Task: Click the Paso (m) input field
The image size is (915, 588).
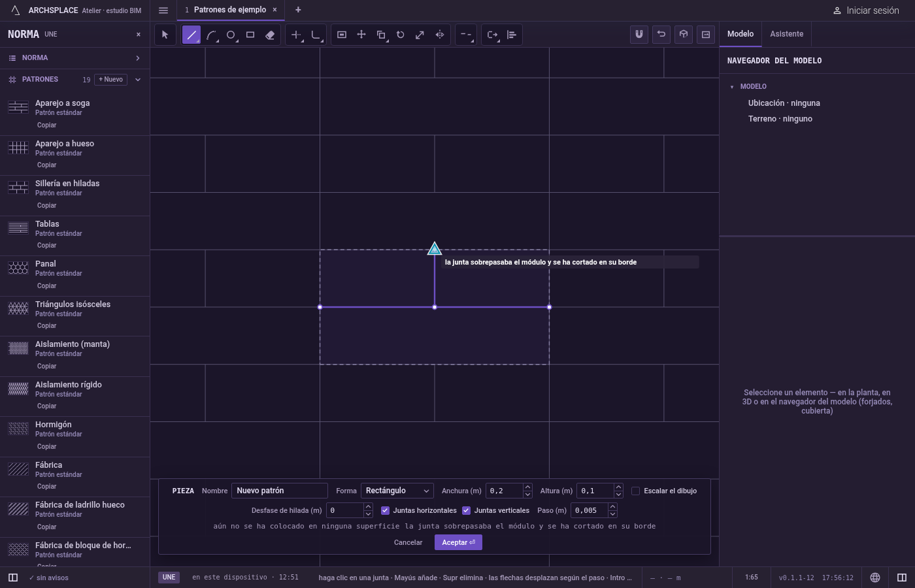Action: pos(590,510)
